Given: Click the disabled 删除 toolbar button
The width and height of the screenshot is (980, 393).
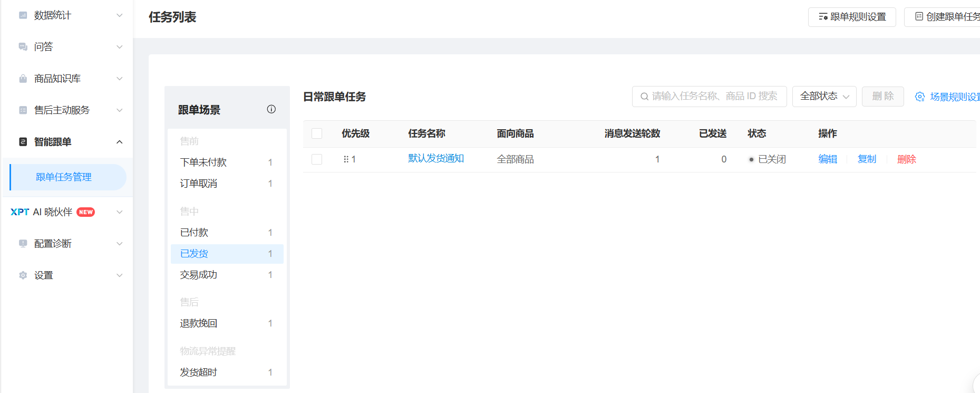Looking at the screenshot, I should (882, 97).
